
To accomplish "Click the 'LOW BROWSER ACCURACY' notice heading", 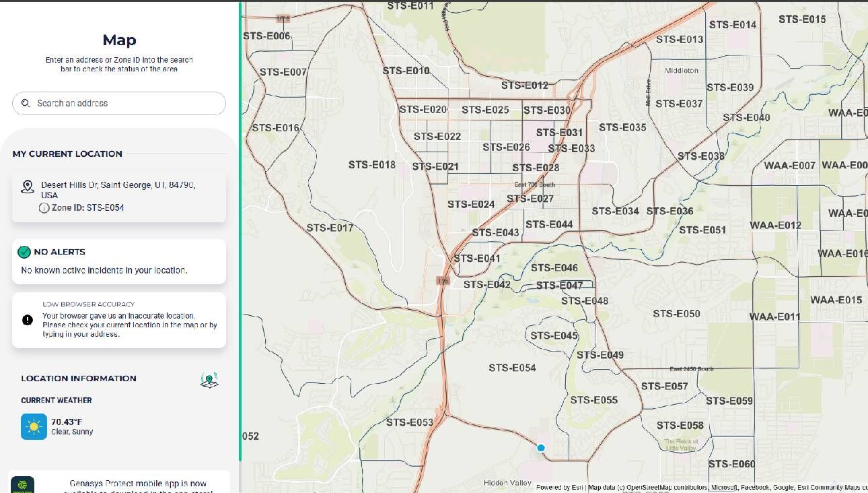I will pos(89,304).
